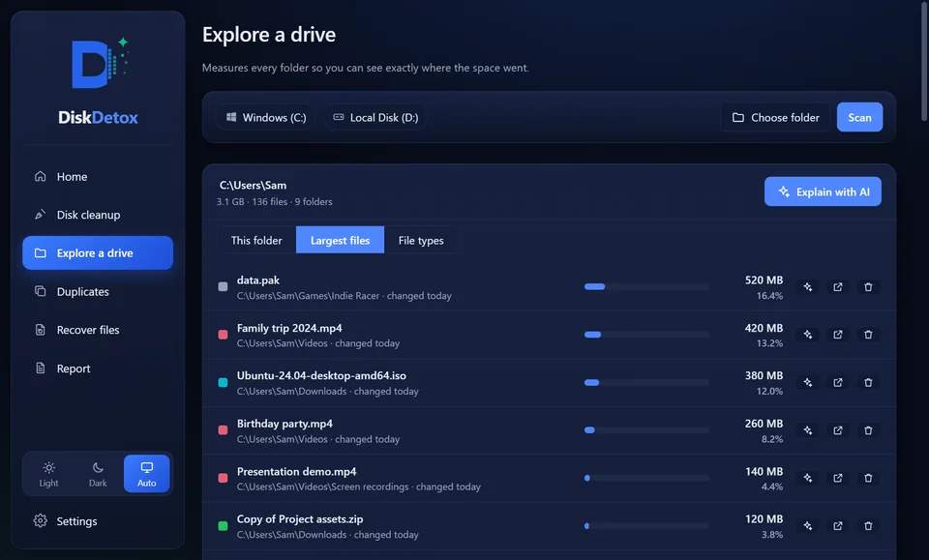Switch theme to Dark mode
Viewport: 929px width, 560px height.
98,474
